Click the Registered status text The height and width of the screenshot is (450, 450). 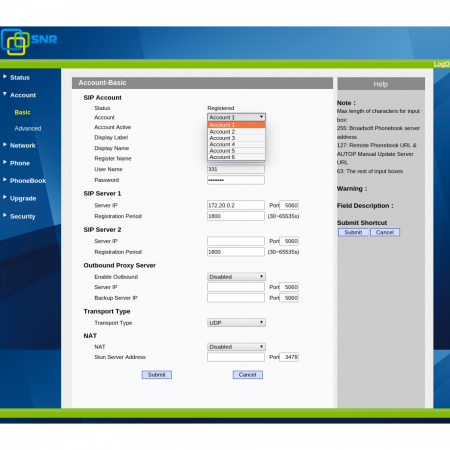point(221,108)
